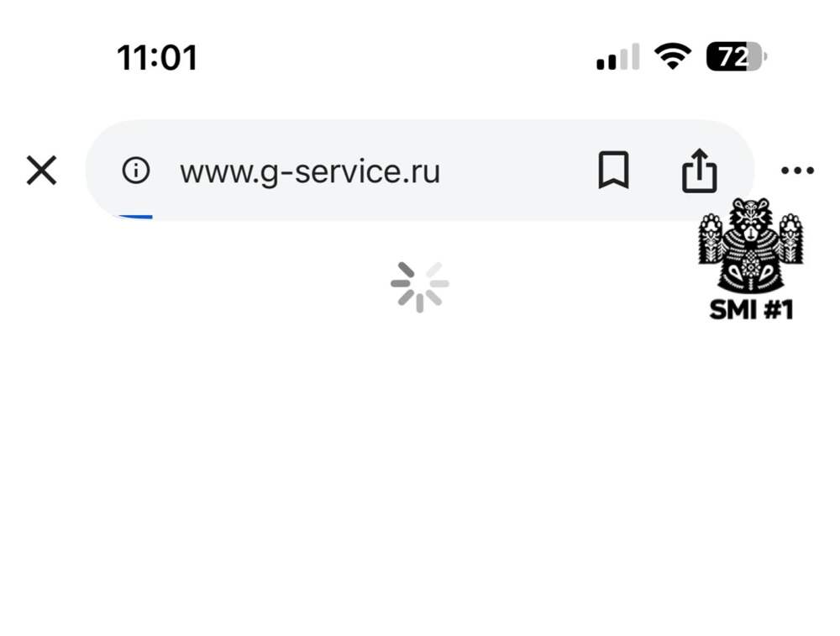The image size is (840, 636).
Task: Click the bear's left raised paw
Action: (711, 238)
